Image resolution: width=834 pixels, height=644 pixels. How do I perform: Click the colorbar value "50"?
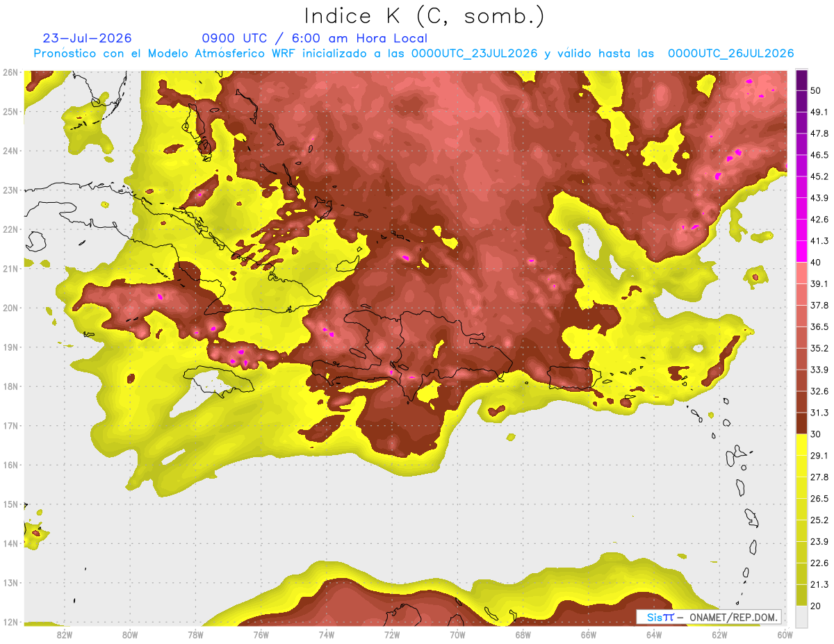(817, 90)
